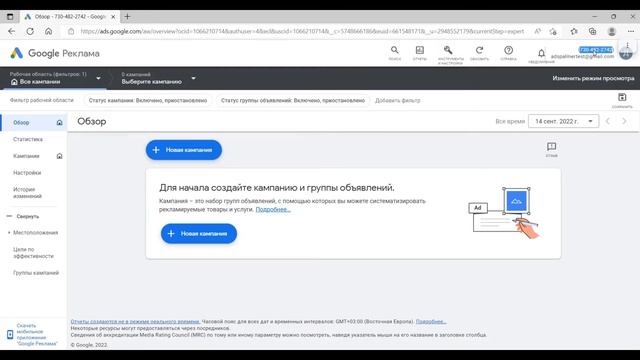Click home icon beside Обзор sidebar item

(x=60, y=122)
